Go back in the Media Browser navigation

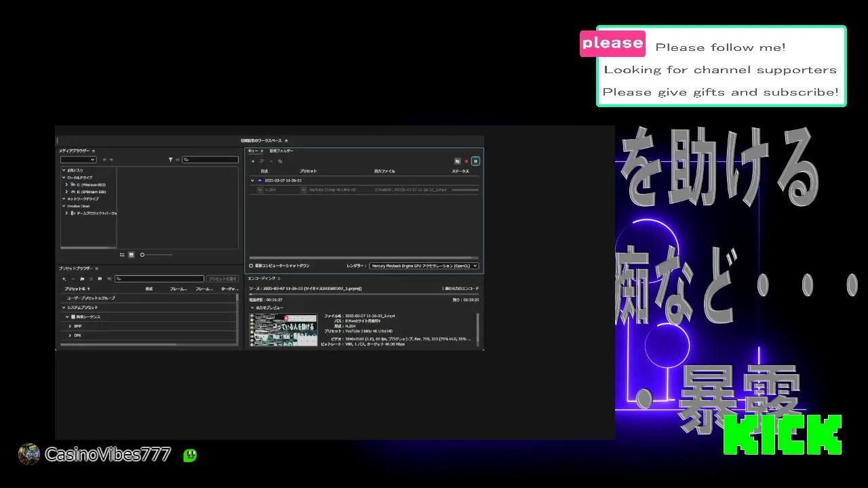[104, 160]
